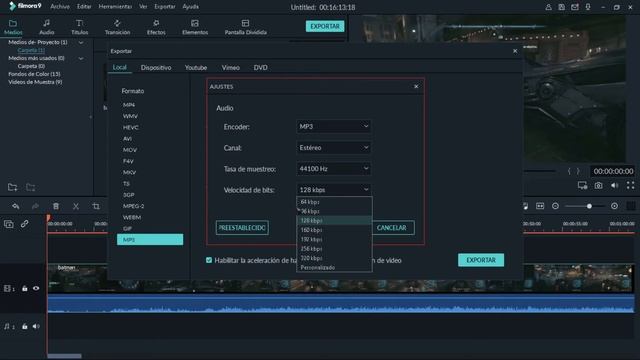The image size is (640, 360).
Task: Switch to Youtube export tab
Action: 196,68
